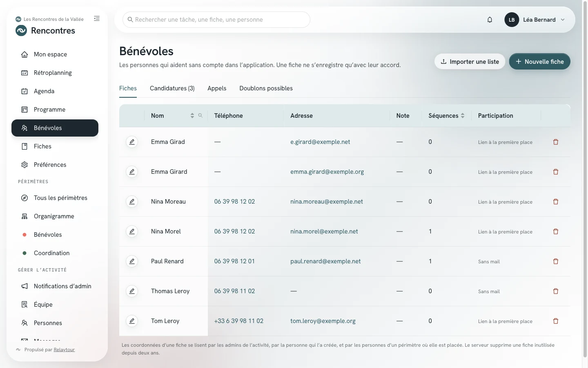
Task: Open the Doublons possibles tab
Action: pos(266,88)
